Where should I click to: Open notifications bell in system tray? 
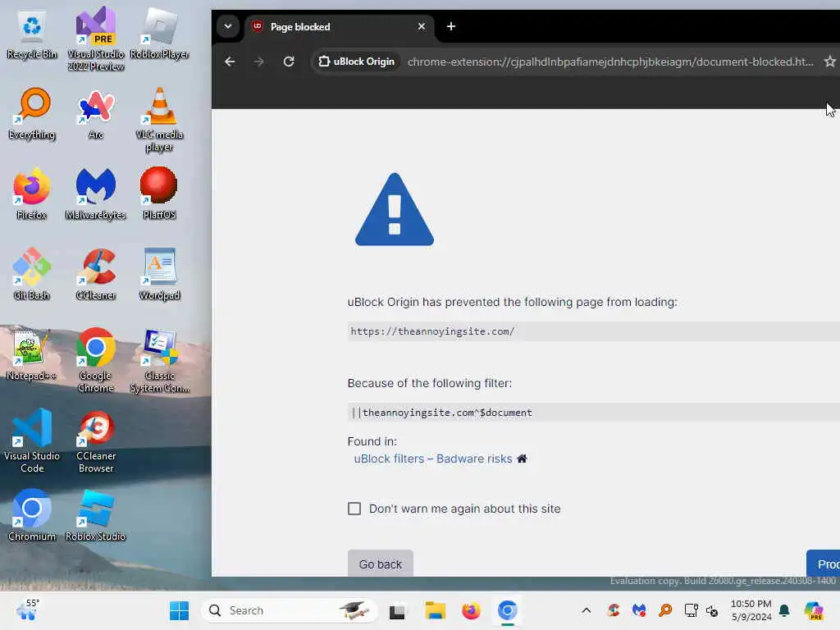(x=784, y=610)
